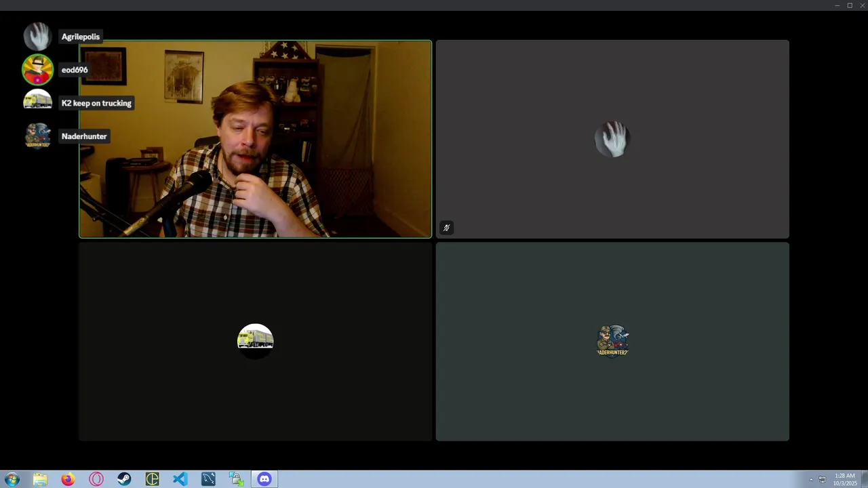Click Agrilepolis avatar in participant list
868x488 pixels.
point(37,37)
